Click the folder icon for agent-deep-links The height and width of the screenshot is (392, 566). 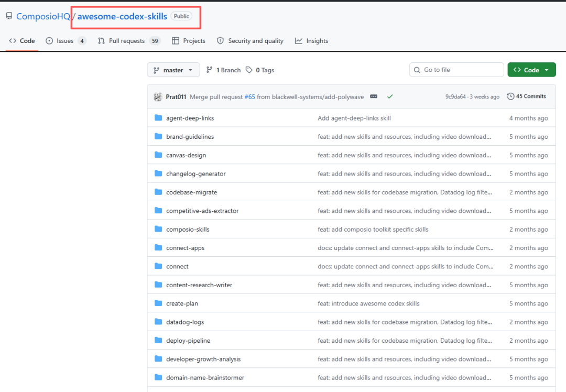[158, 118]
